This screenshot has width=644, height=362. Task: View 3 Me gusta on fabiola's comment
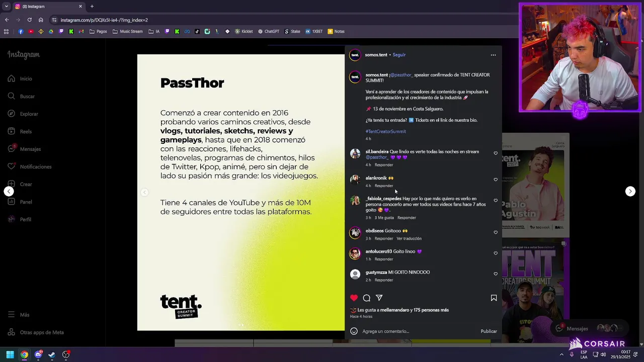(x=384, y=218)
